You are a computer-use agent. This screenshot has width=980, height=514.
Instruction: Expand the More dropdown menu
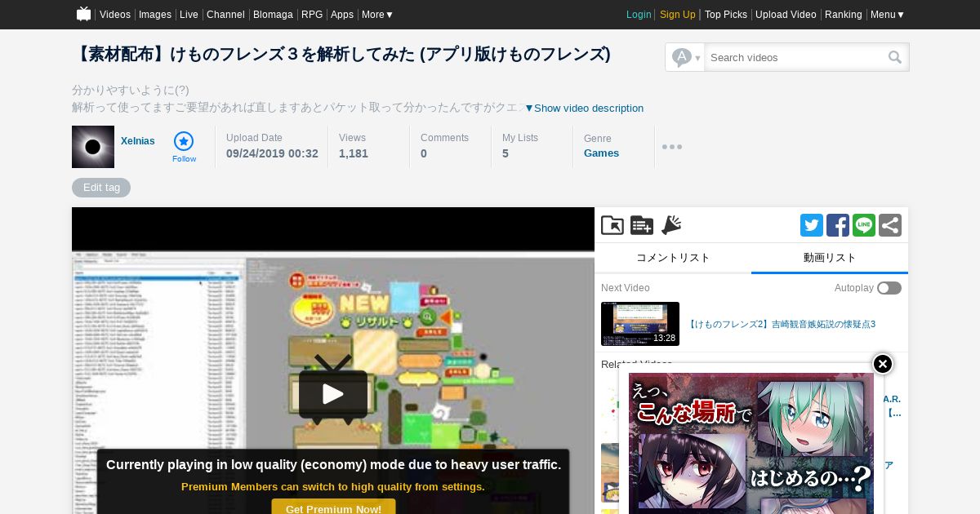(377, 15)
